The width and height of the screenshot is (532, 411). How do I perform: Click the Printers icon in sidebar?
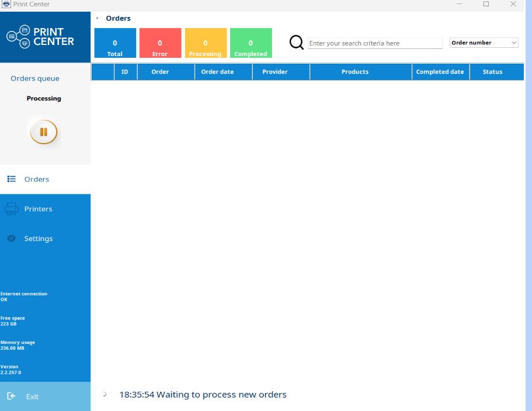click(x=11, y=209)
